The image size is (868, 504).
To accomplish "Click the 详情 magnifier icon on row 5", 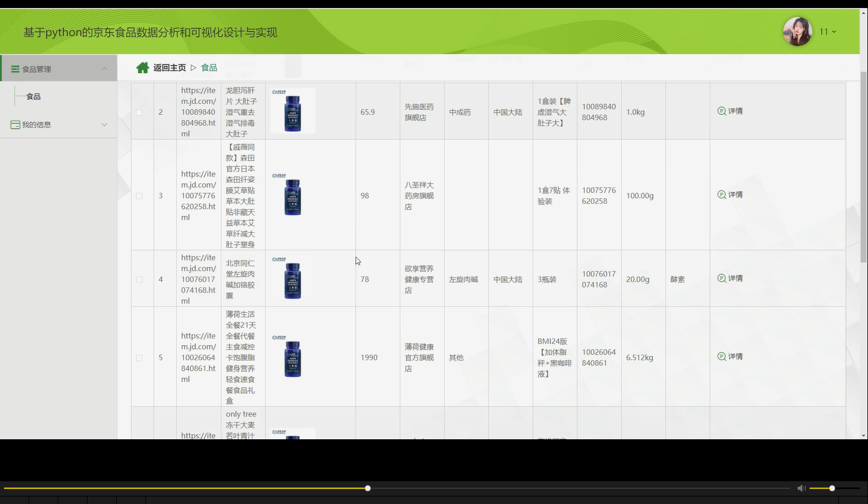I will coord(722,356).
